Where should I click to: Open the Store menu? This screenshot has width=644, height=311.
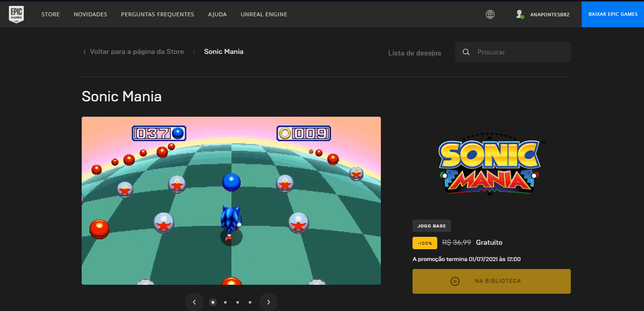(x=50, y=14)
